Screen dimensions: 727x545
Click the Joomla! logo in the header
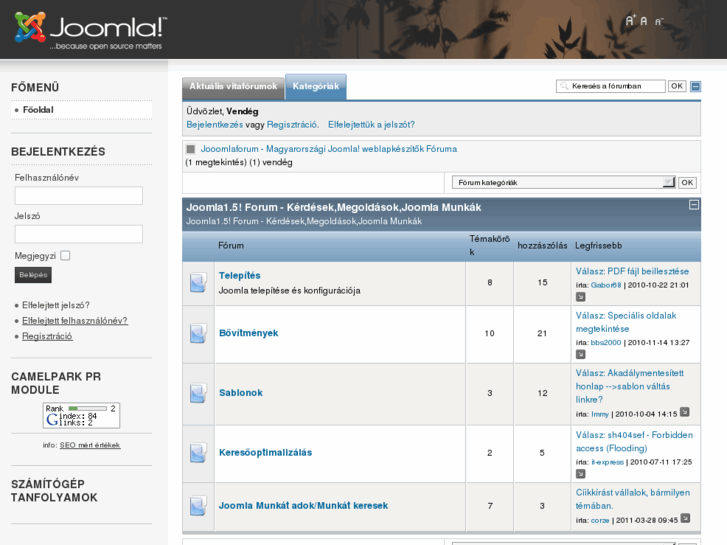click(90, 29)
